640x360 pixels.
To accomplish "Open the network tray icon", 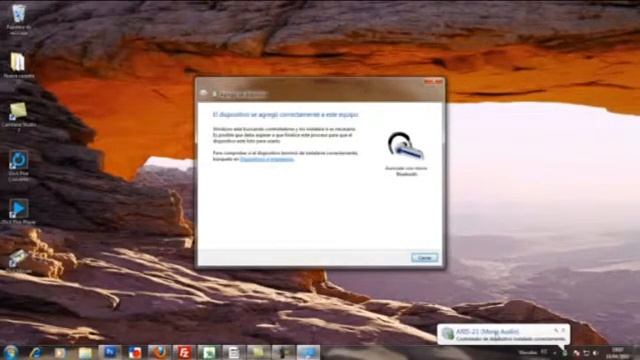I will (x=586, y=353).
